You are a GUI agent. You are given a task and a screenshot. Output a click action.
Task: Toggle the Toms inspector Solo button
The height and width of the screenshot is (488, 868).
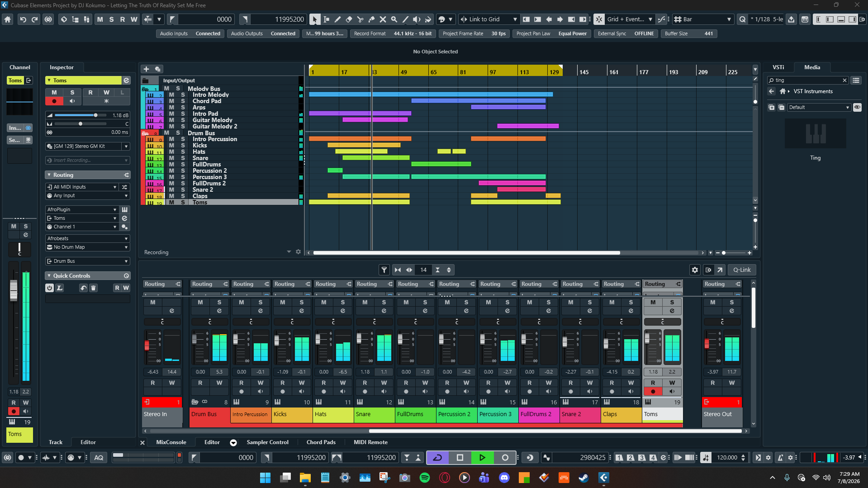(x=72, y=92)
